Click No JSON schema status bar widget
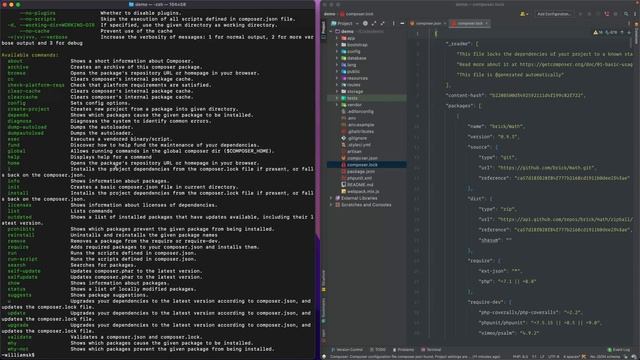This screenshot has width=640, height=360. [605, 357]
